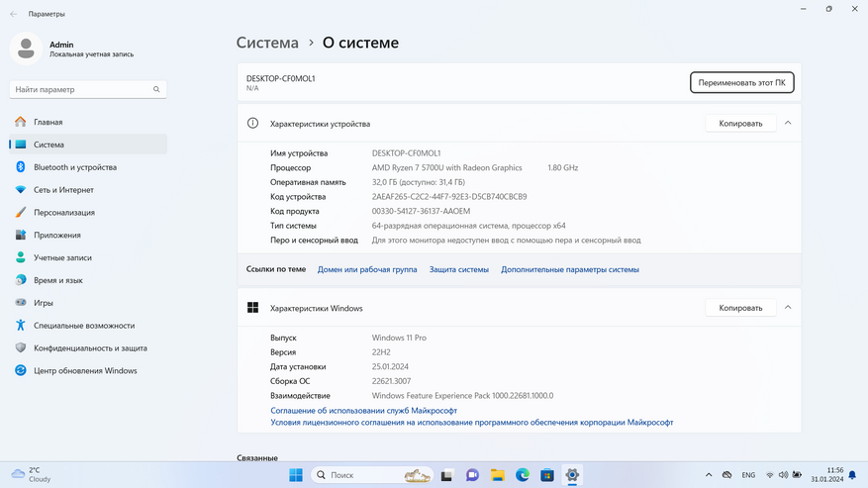This screenshot has height=488, width=868.
Task: Click the Конфиденциальность и защита shield icon
Action: click(x=21, y=347)
